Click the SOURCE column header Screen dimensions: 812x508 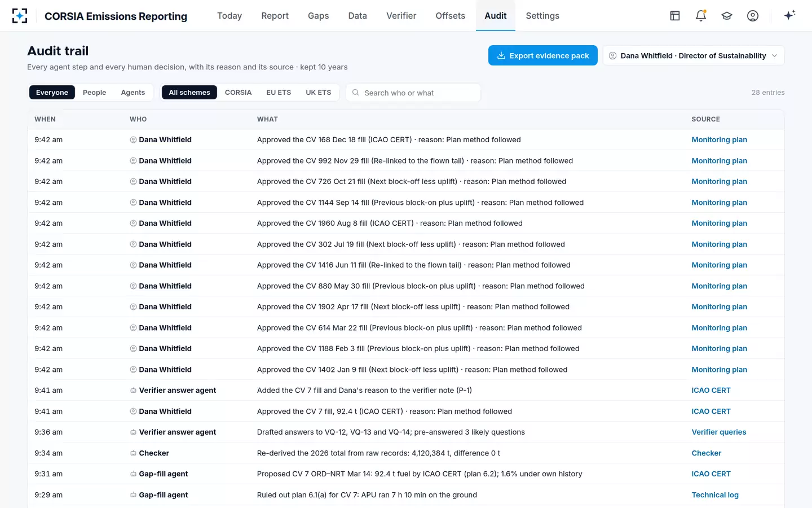pos(705,119)
